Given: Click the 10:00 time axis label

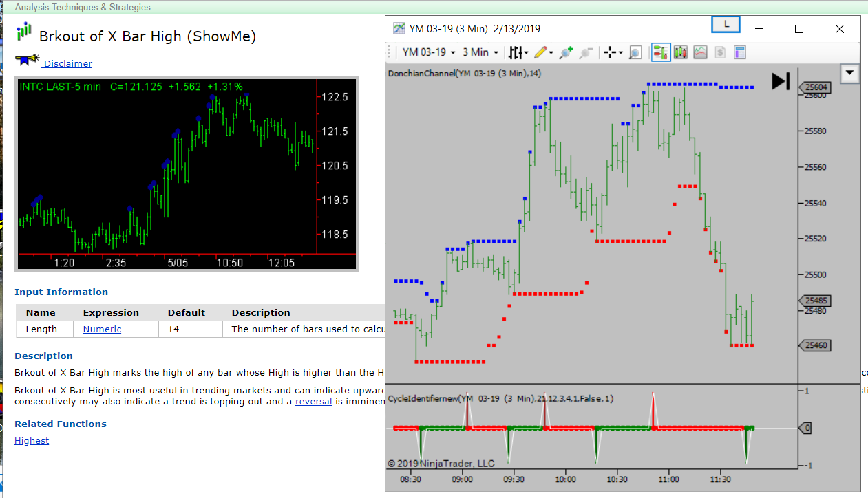Looking at the screenshot, I should (x=565, y=479).
